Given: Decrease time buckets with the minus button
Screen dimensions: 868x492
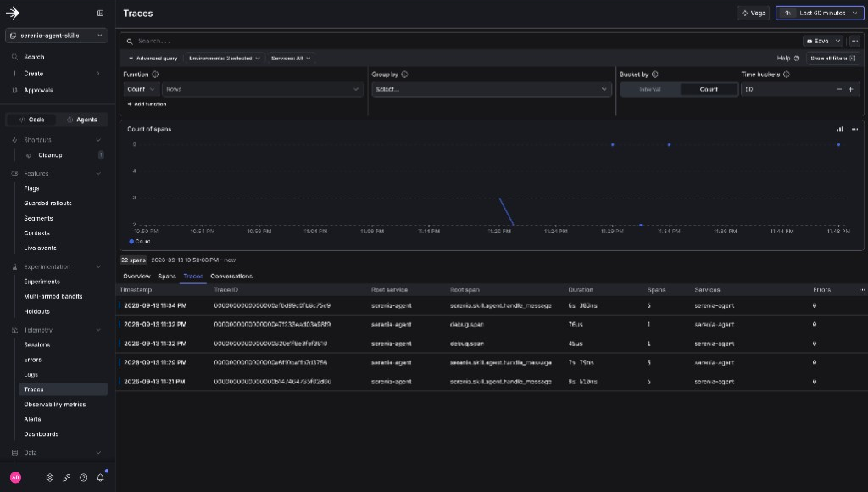Looking at the screenshot, I should [839, 89].
